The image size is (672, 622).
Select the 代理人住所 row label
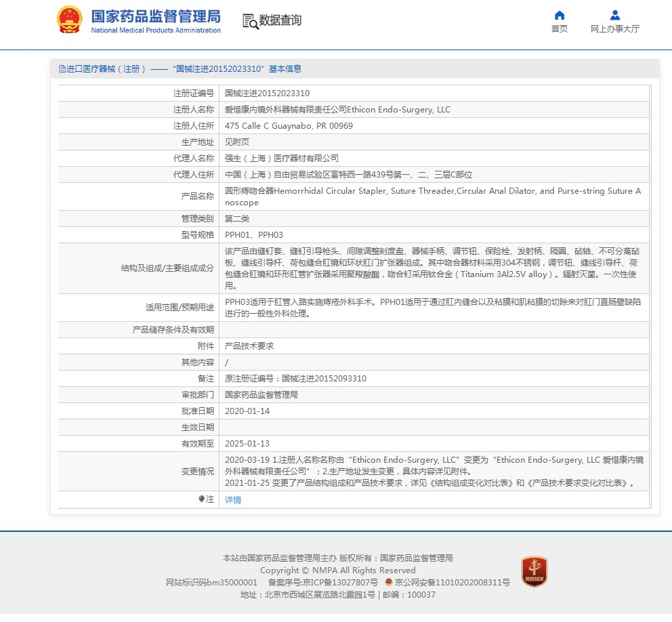pyautogui.click(x=193, y=175)
